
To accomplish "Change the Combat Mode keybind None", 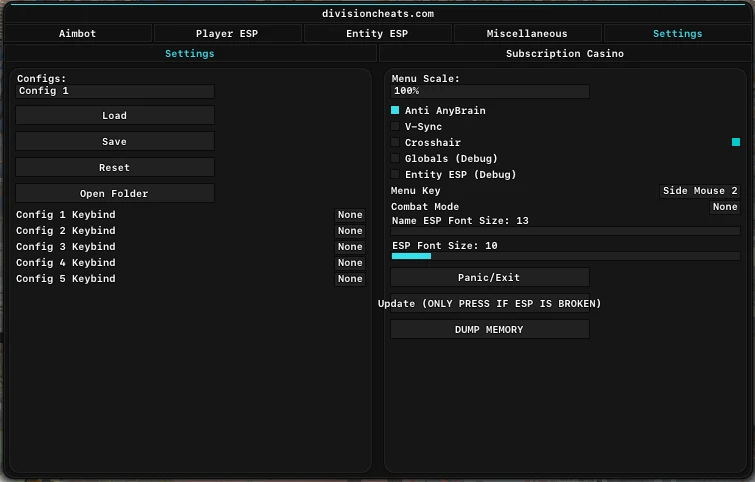I will coord(725,207).
